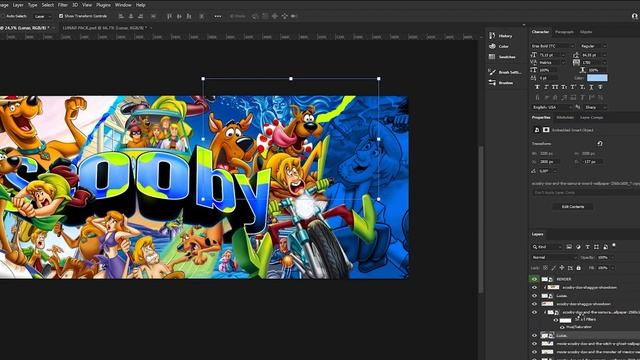The height and width of the screenshot is (360, 640).
Task: Uncheck Show Transform Controls checkbox
Action: click(61, 16)
